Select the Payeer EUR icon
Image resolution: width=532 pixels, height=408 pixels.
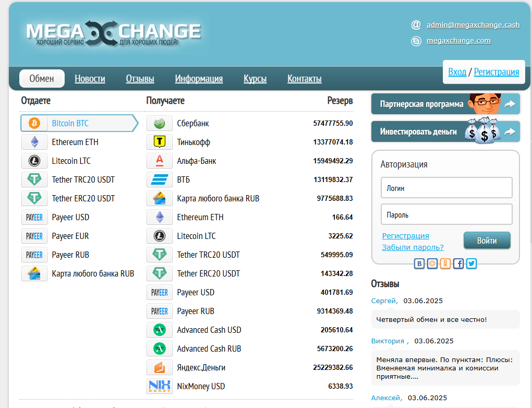pos(34,236)
